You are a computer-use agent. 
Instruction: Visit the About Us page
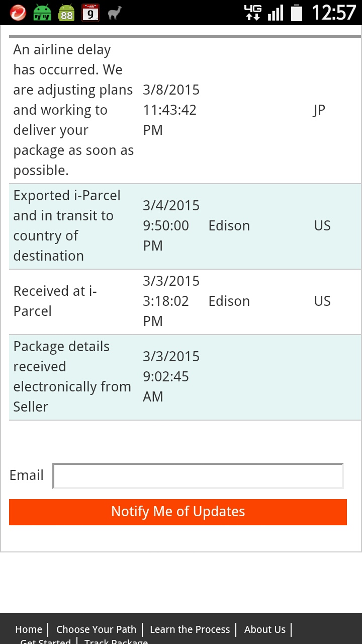[x=264, y=629]
